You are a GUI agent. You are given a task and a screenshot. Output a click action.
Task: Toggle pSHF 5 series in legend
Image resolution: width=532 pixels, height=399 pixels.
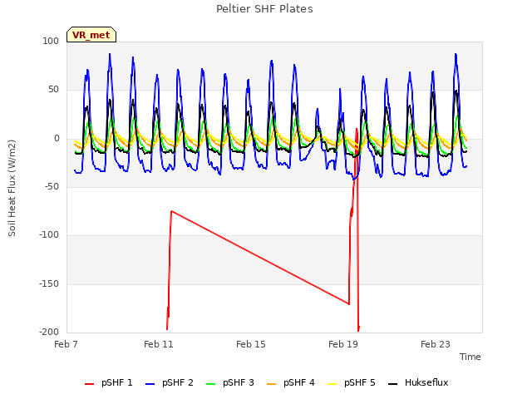pos(352,382)
